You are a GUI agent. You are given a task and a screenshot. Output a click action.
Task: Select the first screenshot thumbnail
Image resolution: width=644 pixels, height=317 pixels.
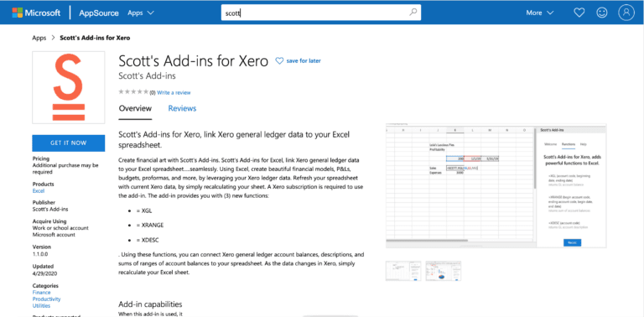pos(402,271)
